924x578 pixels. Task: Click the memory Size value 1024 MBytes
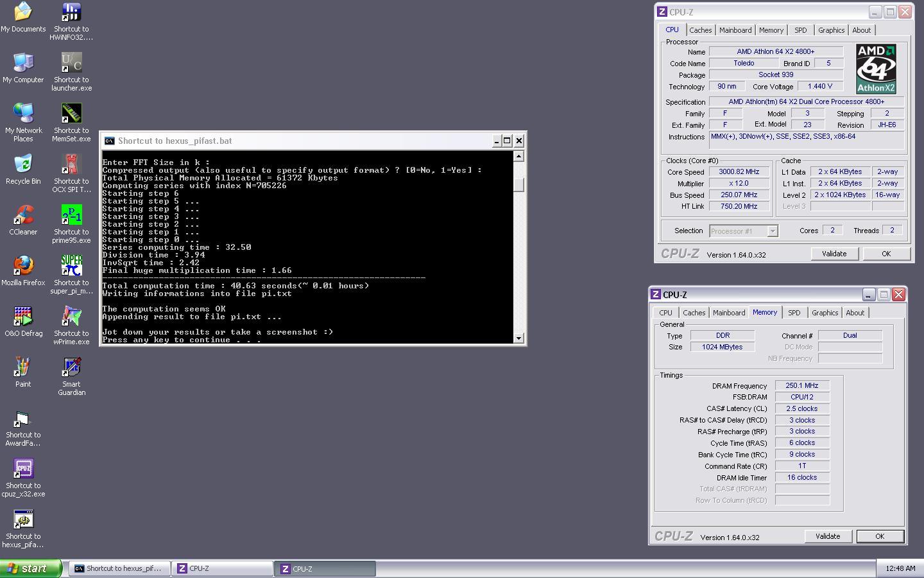(x=723, y=347)
